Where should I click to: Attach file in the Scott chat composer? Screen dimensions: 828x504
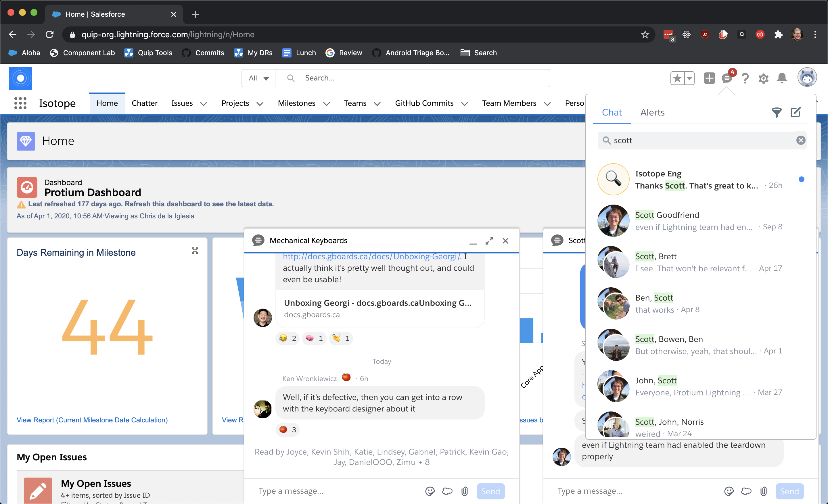[764, 491]
